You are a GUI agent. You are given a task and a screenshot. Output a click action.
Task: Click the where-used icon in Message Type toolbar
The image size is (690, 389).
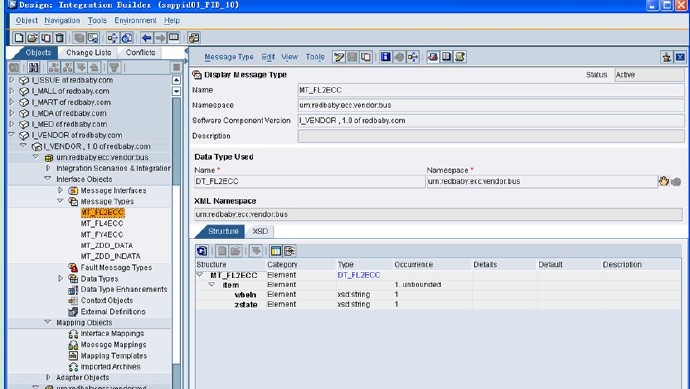click(413, 57)
